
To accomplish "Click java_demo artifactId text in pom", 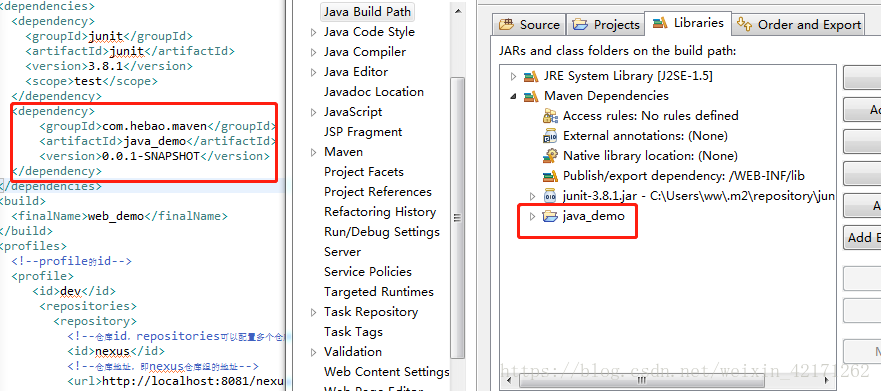I will [x=155, y=141].
